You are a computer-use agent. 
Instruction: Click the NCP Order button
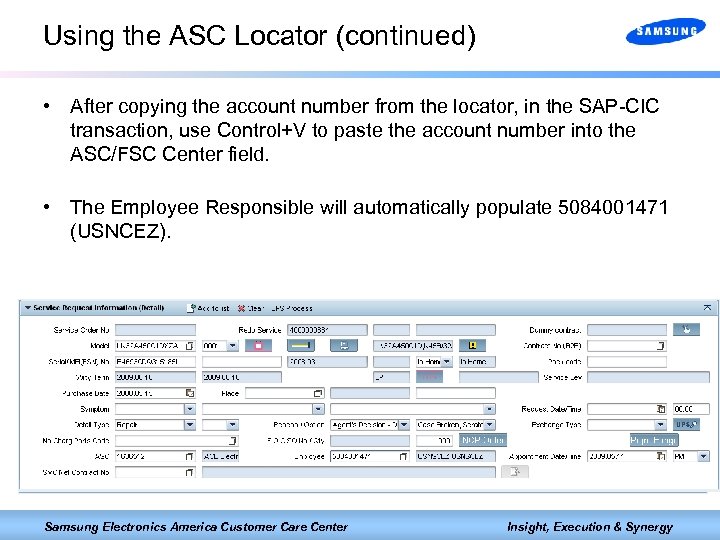pos(483,440)
